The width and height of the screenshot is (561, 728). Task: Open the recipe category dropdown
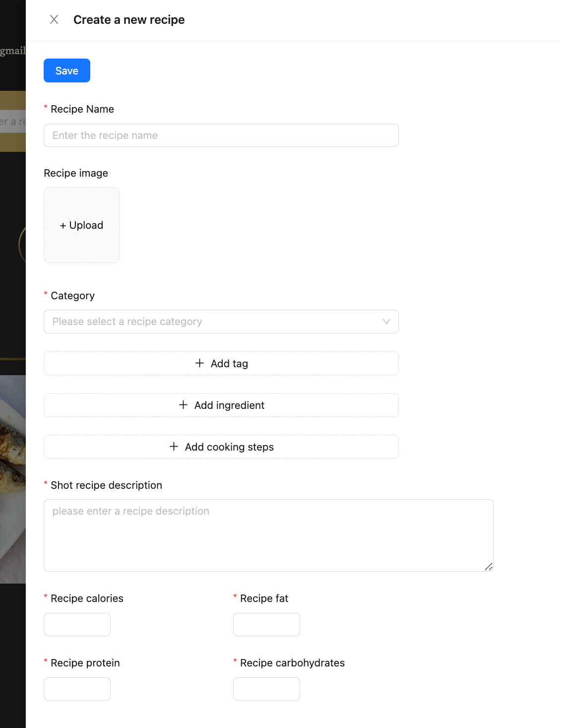coord(221,322)
